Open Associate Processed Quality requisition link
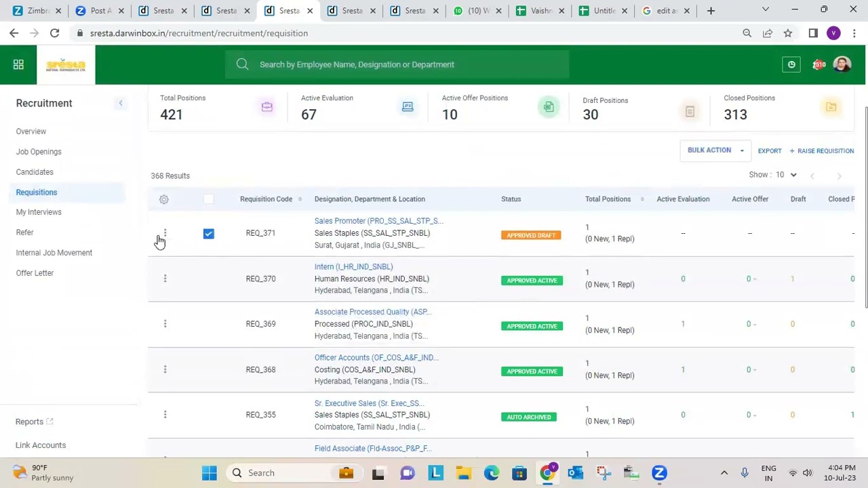 coord(372,312)
